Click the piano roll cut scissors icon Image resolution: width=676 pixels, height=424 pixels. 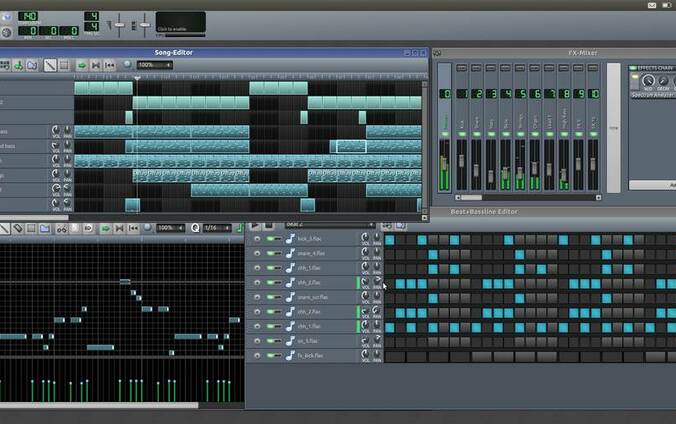[x=62, y=229]
